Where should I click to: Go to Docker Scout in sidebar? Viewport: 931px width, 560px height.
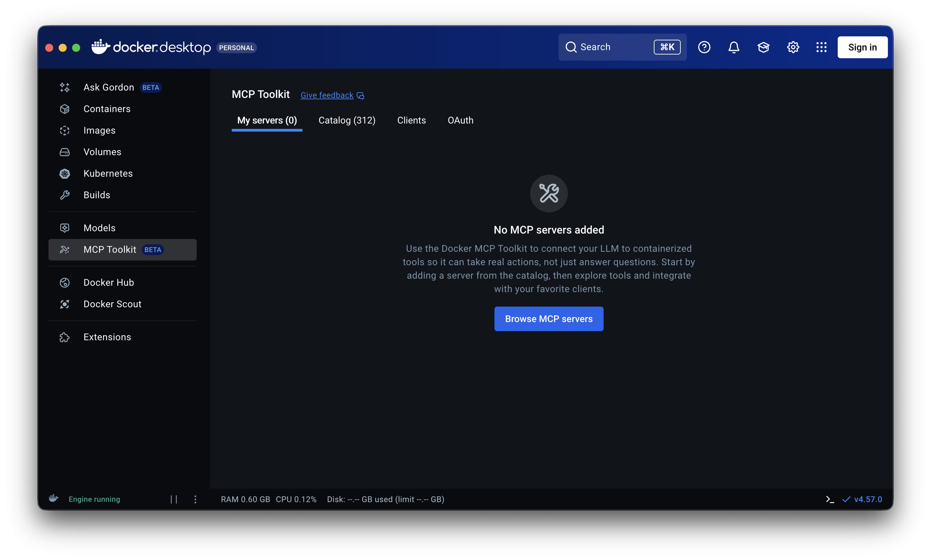(112, 304)
